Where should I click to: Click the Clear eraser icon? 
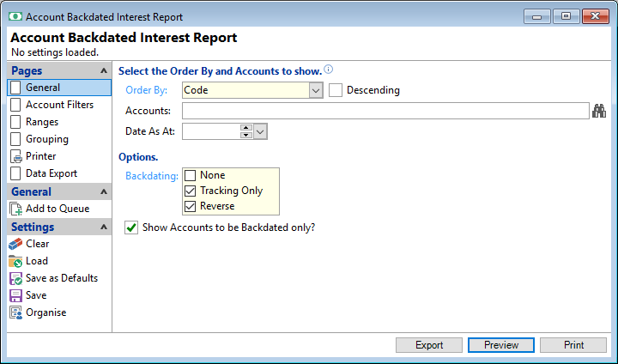coord(16,244)
